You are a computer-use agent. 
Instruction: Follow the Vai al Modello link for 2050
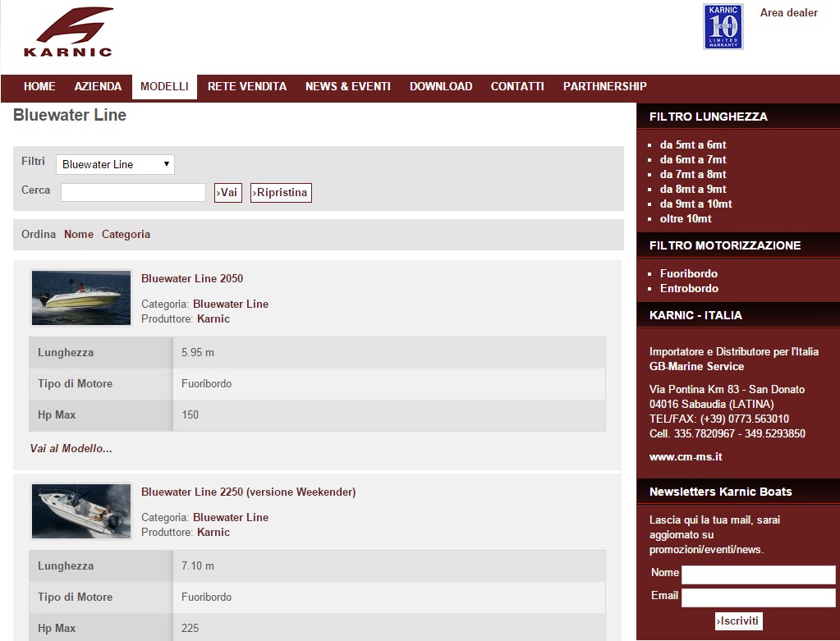(x=71, y=449)
